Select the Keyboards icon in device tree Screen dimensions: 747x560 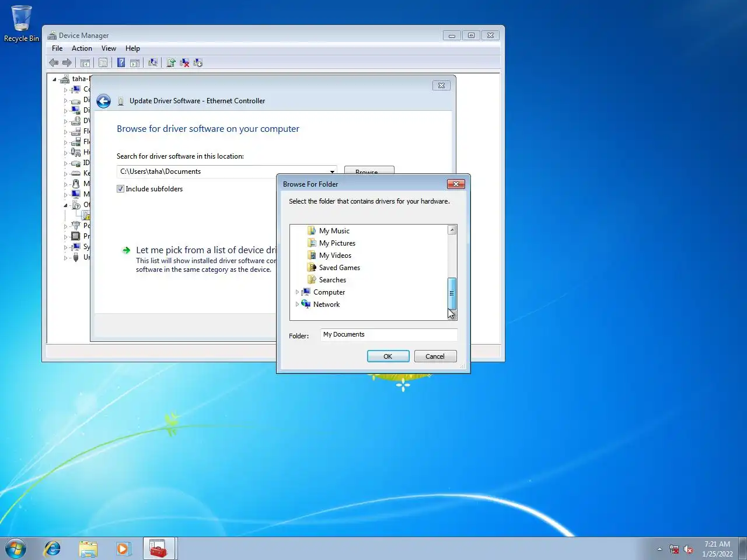(x=75, y=173)
